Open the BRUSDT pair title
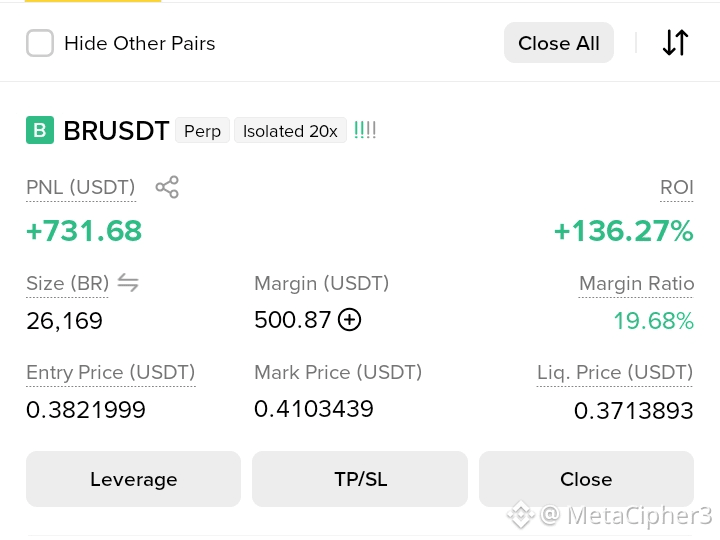 117,131
